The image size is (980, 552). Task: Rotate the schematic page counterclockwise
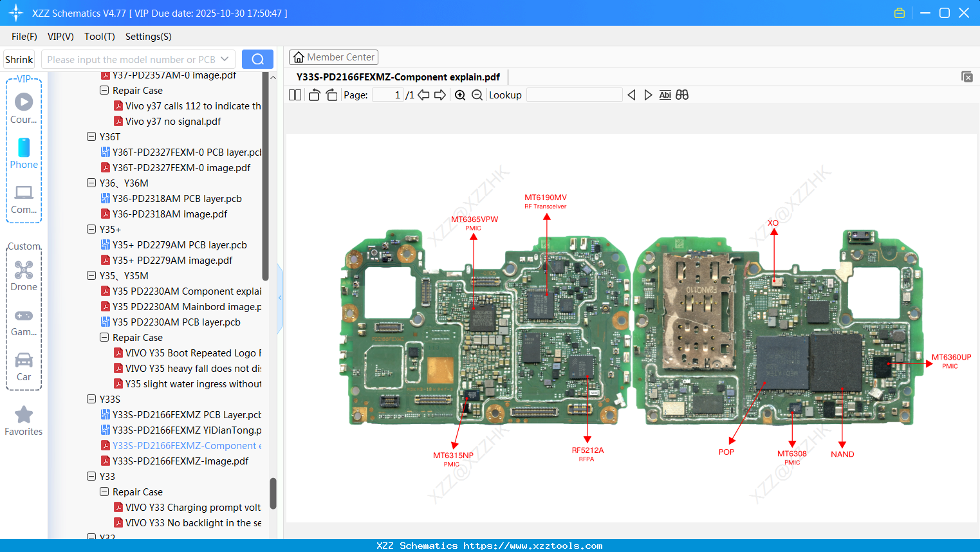pyautogui.click(x=313, y=95)
